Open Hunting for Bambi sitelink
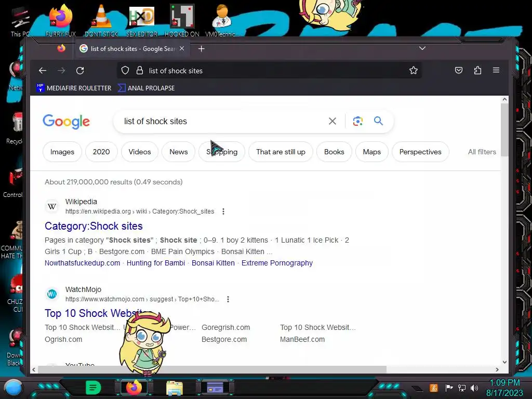532x399 pixels. coord(156,263)
